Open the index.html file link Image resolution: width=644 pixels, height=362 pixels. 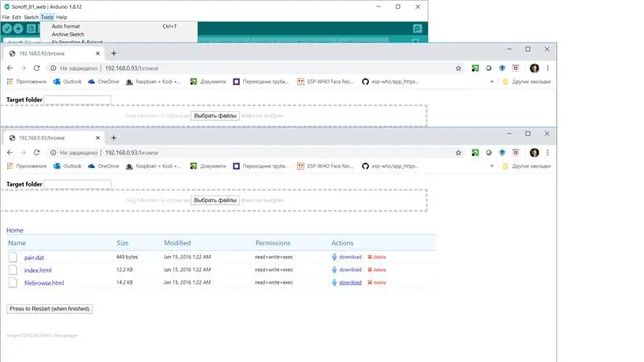point(38,270)
